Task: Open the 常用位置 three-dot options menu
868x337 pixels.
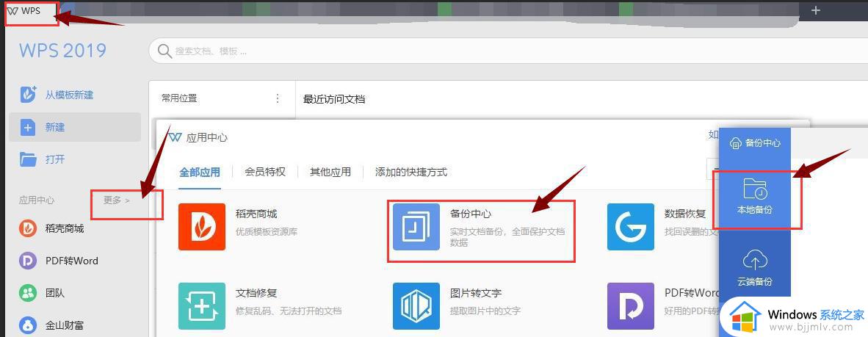Action: click(278, 98)
